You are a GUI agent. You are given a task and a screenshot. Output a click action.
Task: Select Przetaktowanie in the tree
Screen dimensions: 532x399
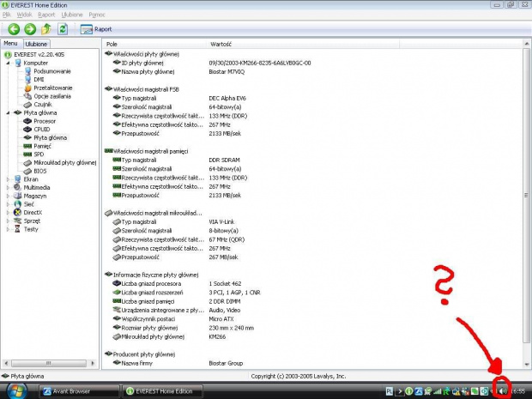point(53,88)
